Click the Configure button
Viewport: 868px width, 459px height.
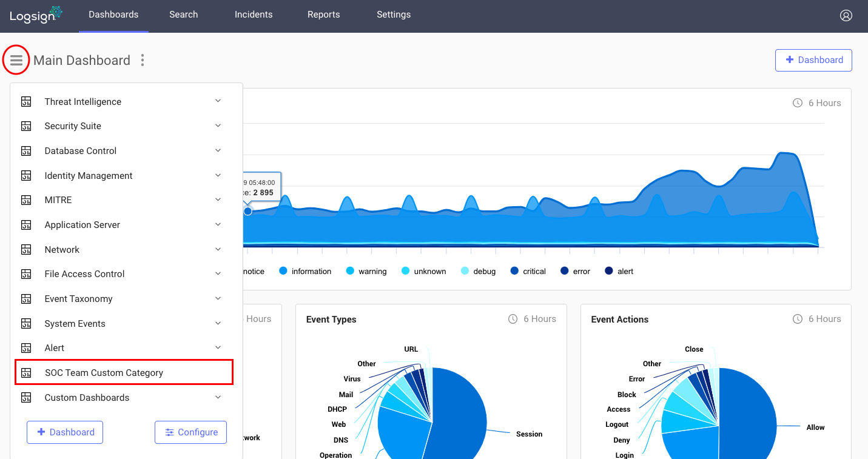pos(190,432)
